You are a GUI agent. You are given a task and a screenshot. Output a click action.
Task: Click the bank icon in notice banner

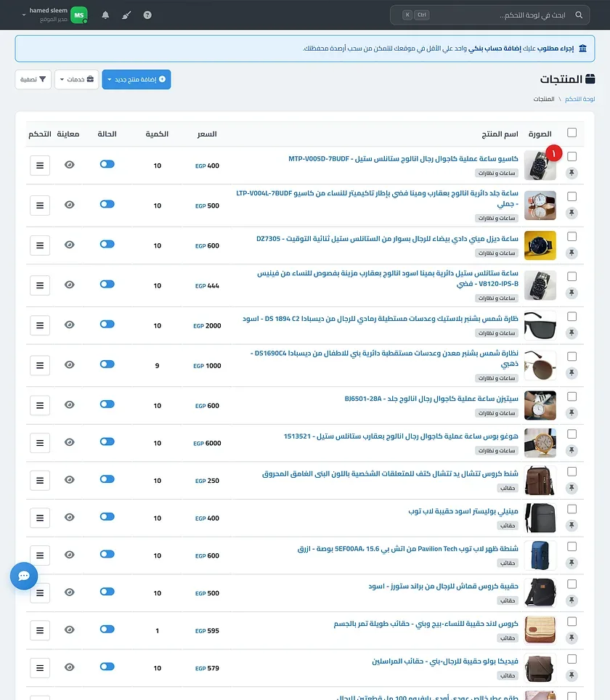point(582,48)
